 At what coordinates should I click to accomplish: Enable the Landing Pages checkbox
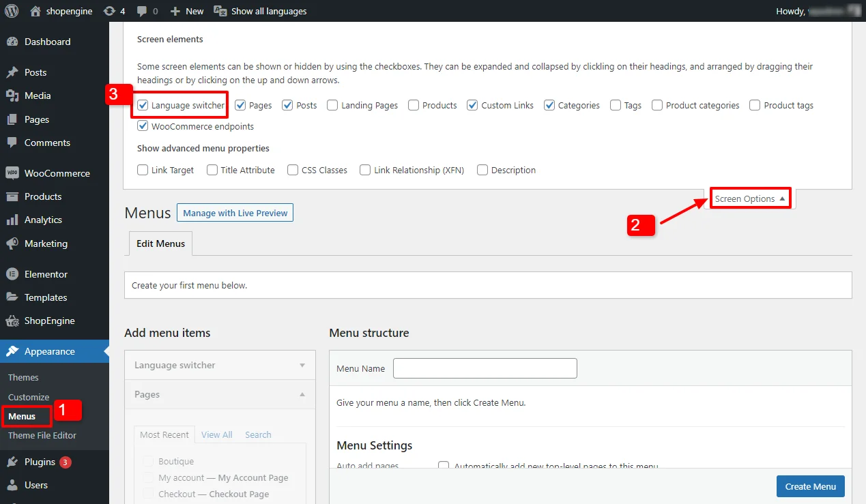click(332, 105)
